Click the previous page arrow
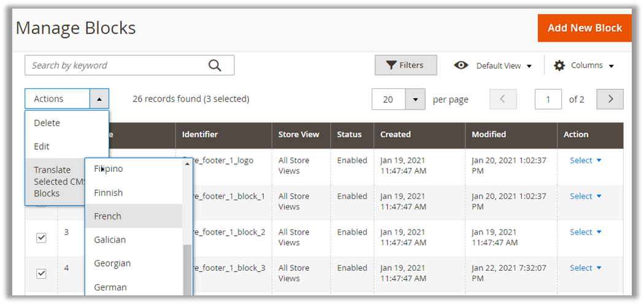The height and width of the screenshot is (304, 644). coord(502,99)
